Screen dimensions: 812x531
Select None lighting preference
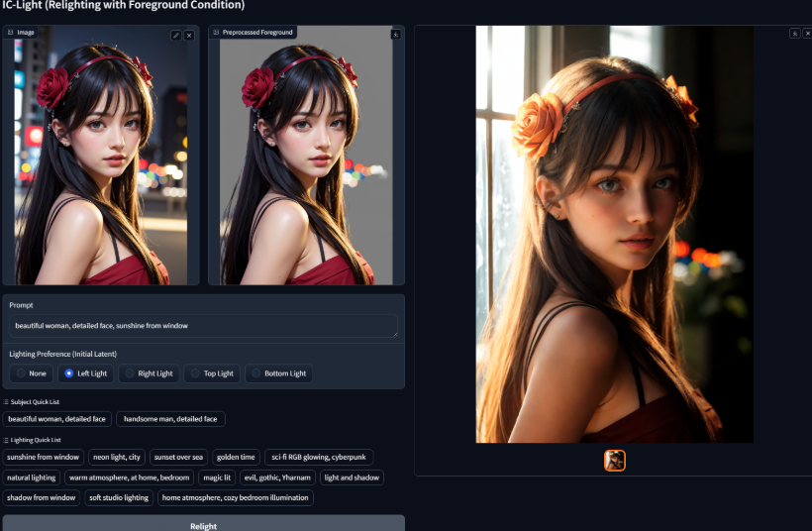(x=31, y=373)
